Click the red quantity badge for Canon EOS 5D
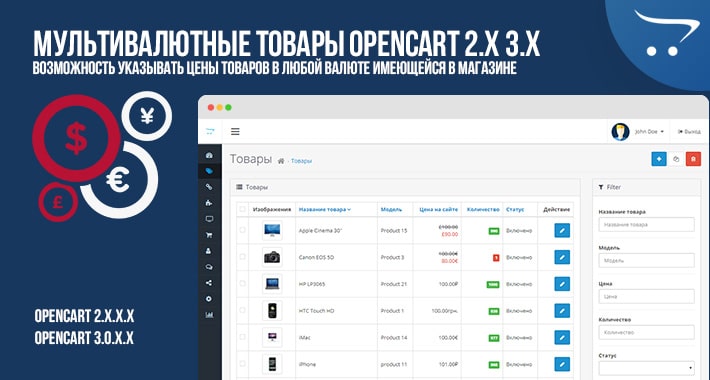Image resolution: width=710 pixels, height=380 pixels. coord(496,258)
